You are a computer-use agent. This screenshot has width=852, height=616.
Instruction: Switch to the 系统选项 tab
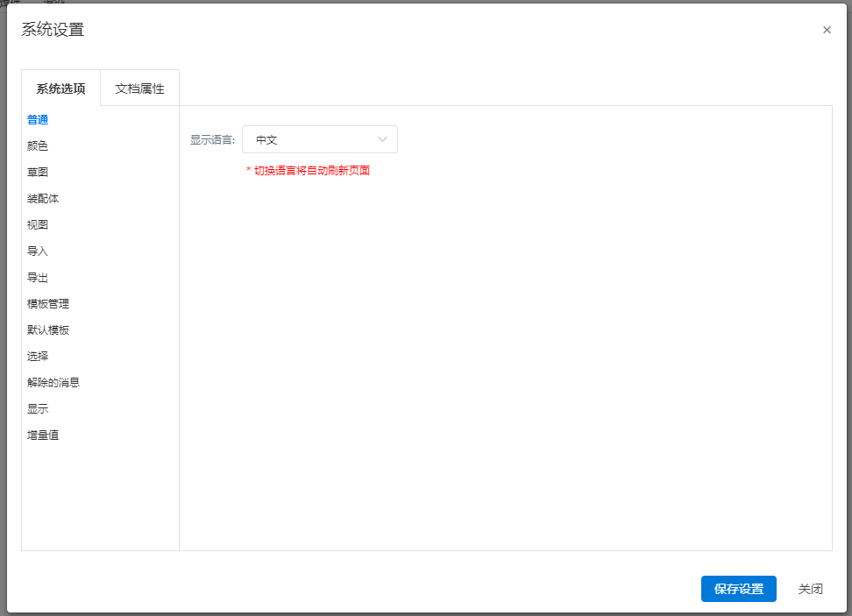(x=60, y=89)
